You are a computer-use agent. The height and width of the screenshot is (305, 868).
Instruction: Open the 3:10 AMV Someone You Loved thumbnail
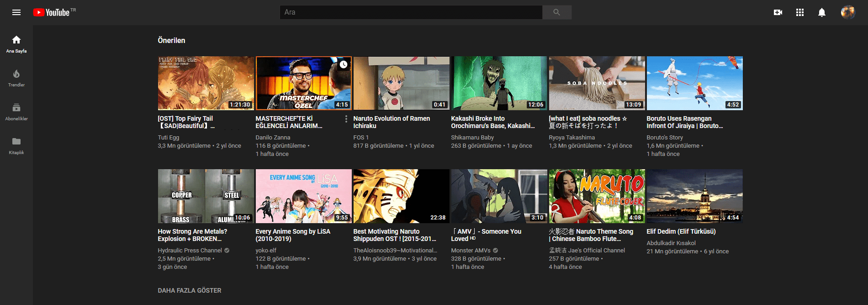tap(499, 196)
